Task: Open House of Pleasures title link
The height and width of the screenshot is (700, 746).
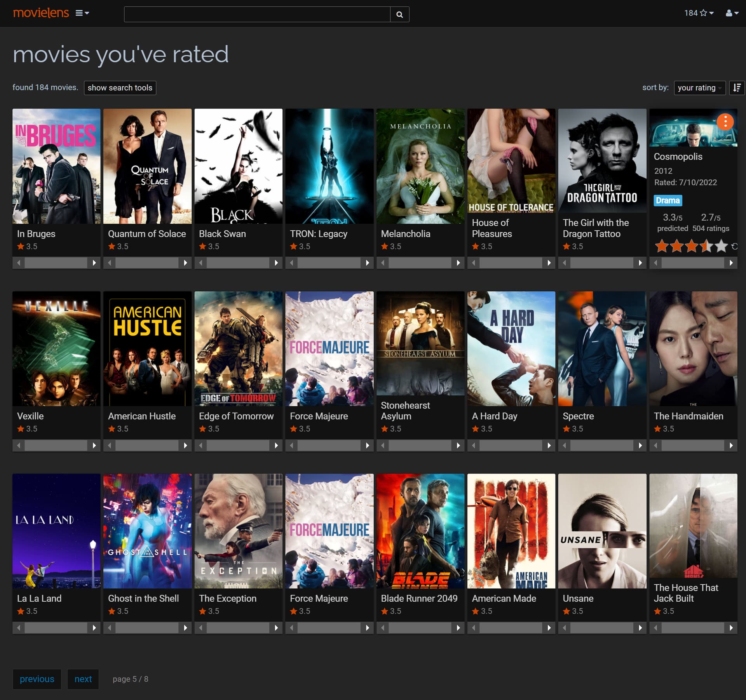Action: click(492, 228)
